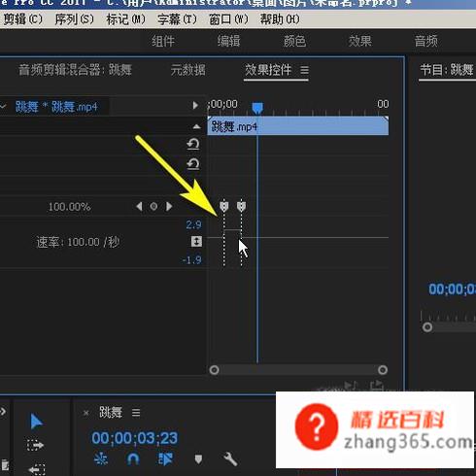The image size is (476, 476).
Task: Toggle the add/remove keyframe button
Action: [153, 206]
